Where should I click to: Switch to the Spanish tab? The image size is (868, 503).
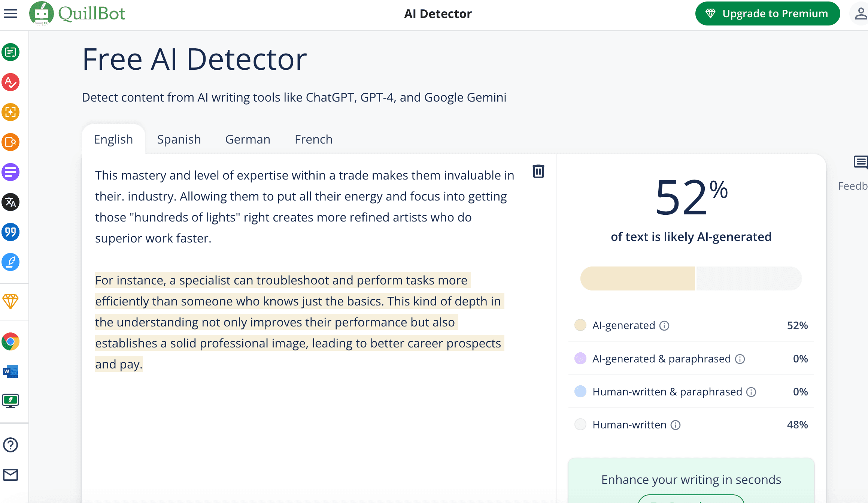[179, 139]
